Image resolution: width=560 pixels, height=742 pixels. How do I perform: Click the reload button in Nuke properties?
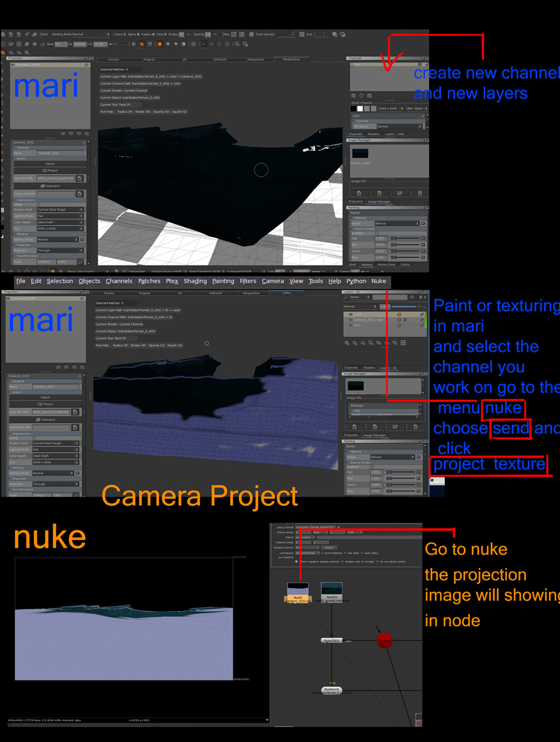click(x=329, y=548)
